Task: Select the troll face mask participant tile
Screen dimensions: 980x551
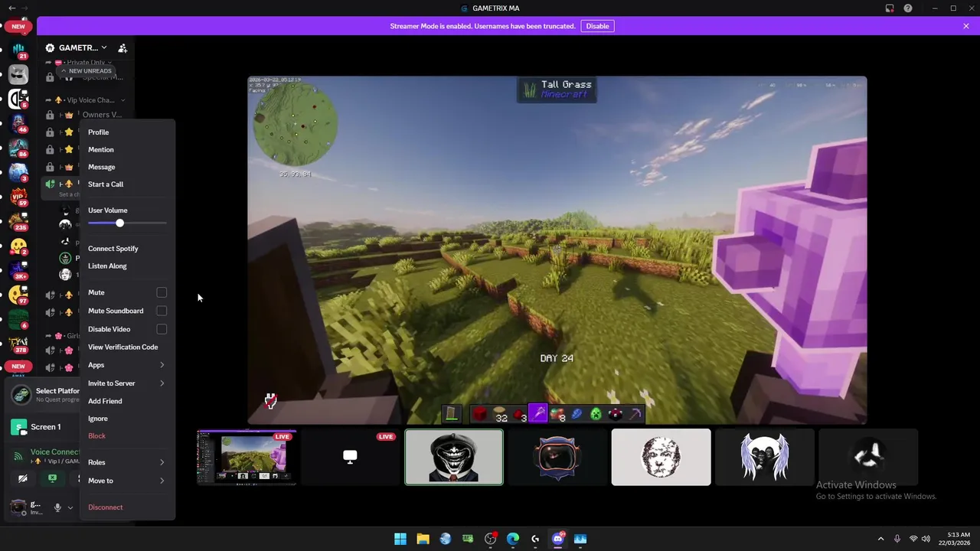Action: coord(454,457)
